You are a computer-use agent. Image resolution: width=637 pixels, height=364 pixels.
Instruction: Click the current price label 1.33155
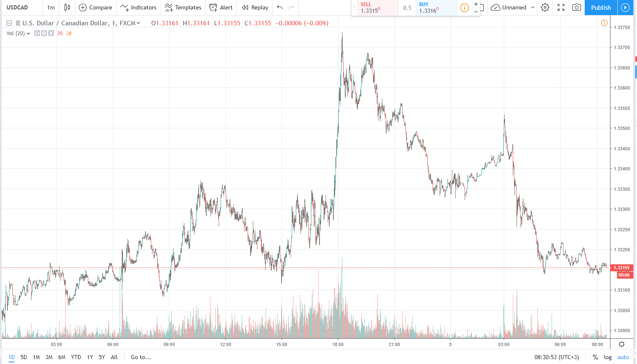click(x=621, y=268)
